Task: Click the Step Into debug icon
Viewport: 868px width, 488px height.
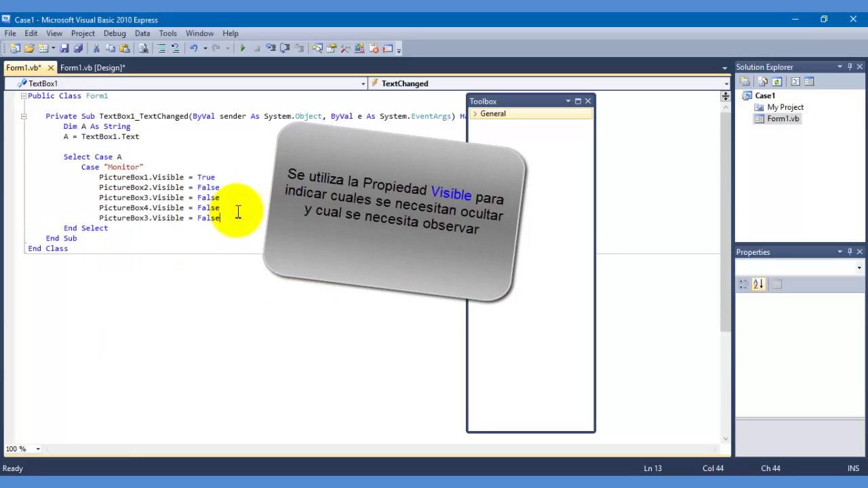Action: tap(271, 49)
